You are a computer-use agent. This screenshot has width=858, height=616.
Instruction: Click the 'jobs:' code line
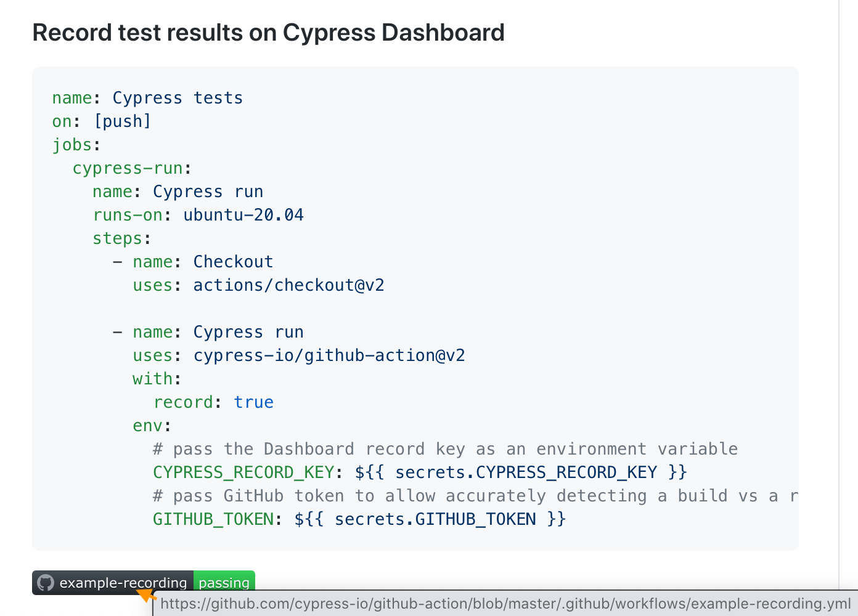coord(76,145)
